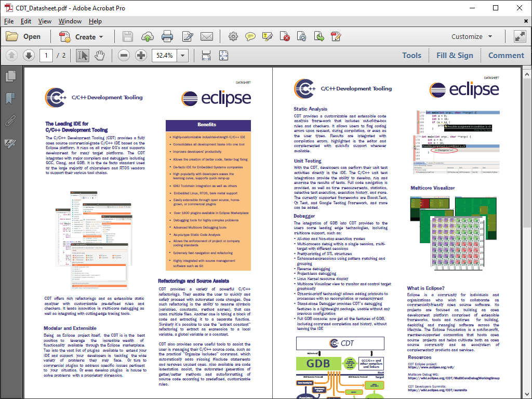Click Refactorings and Source Assists heading
The image size is (532, 399).
(193, 281)
